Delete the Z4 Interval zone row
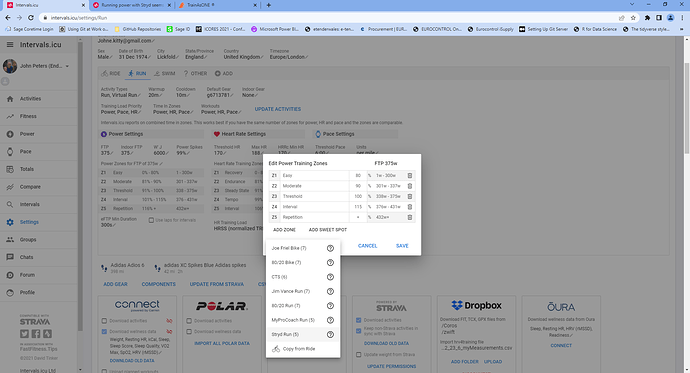 (x=410, y=207)
